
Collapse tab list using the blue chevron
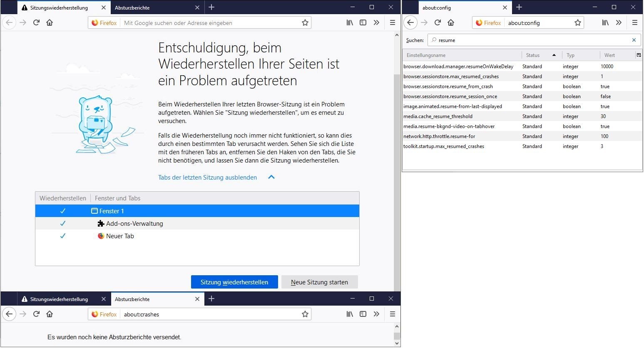[x=271, y=177]
